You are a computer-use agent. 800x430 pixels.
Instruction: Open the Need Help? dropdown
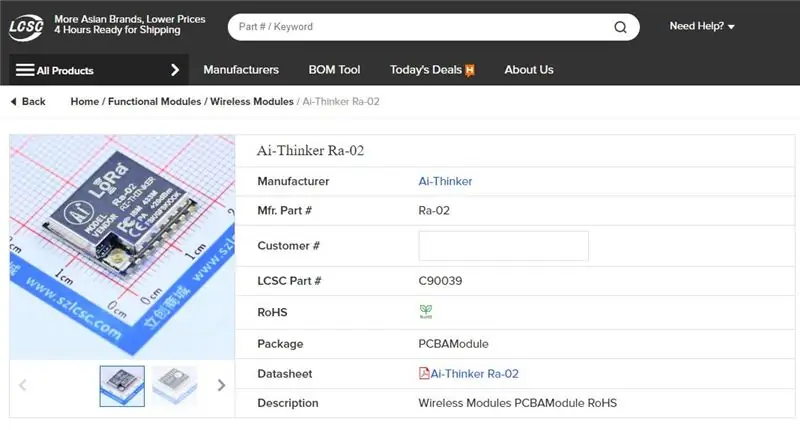pyautogui.click(x=702, y=26)
